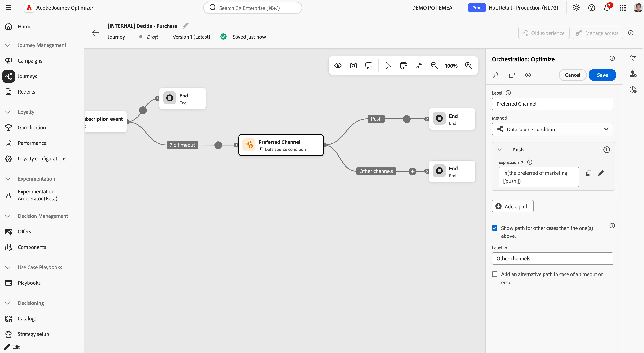Screen dimensions: 644x353
Task: Toggle the eye preview icon in Orchestration panel
Action: click(x=528, y=75)
